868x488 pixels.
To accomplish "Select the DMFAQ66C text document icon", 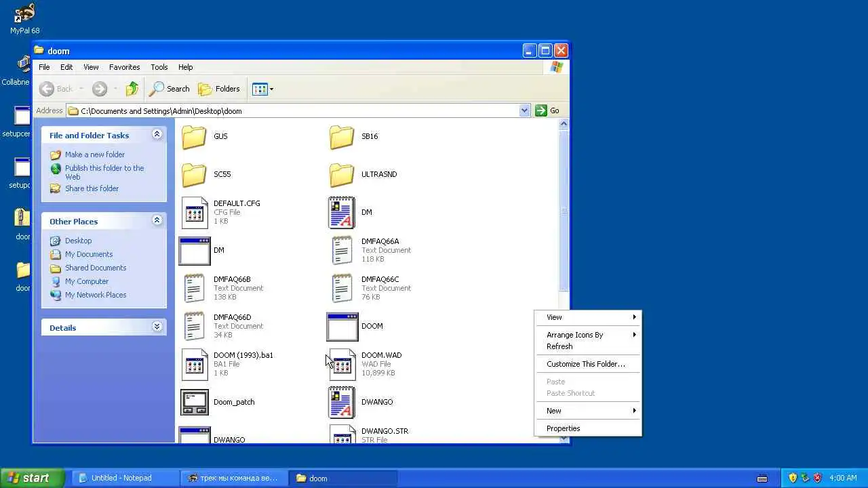I will coord(342,288).
